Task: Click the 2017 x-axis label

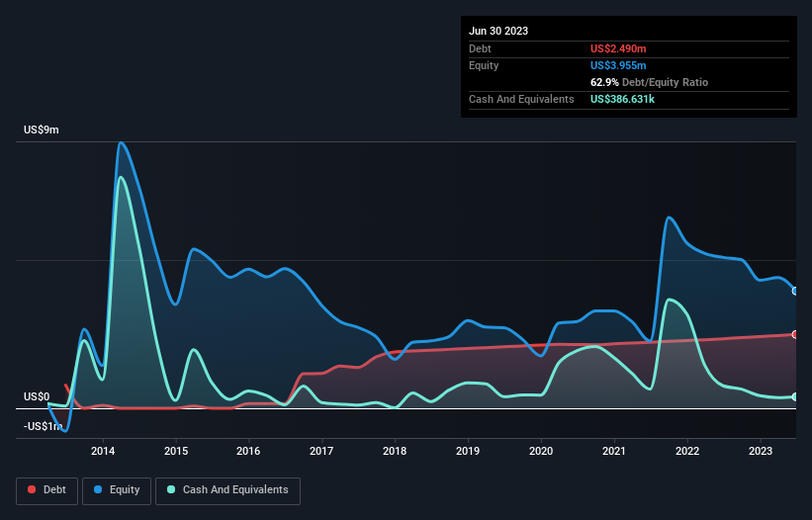Action: (321, 451)
